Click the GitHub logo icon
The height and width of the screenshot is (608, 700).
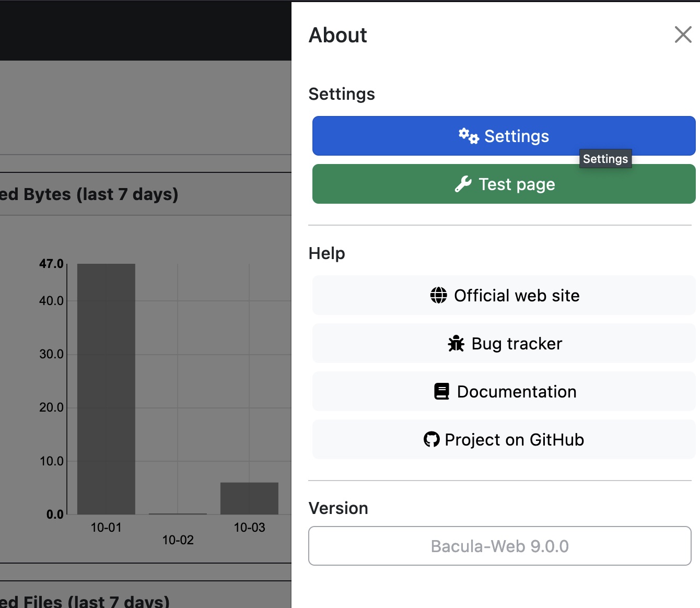click(x=431, y=439)
